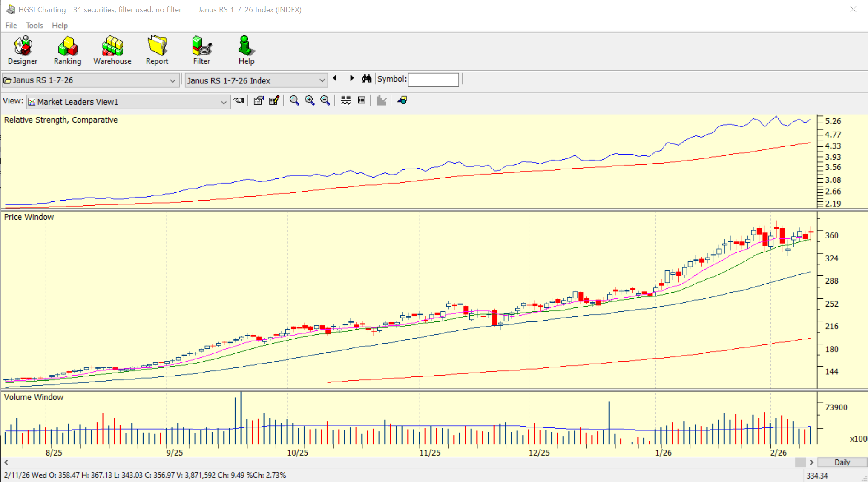Open the Warehouse module

click(112, 50)
